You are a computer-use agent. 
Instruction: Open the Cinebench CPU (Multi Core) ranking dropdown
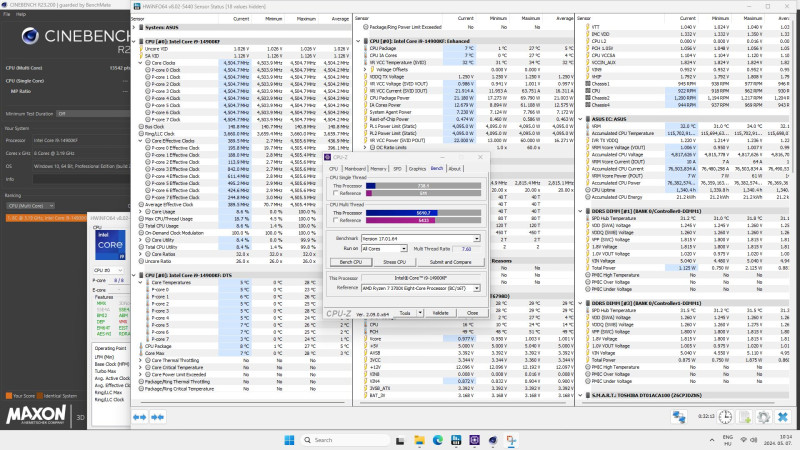31,206
